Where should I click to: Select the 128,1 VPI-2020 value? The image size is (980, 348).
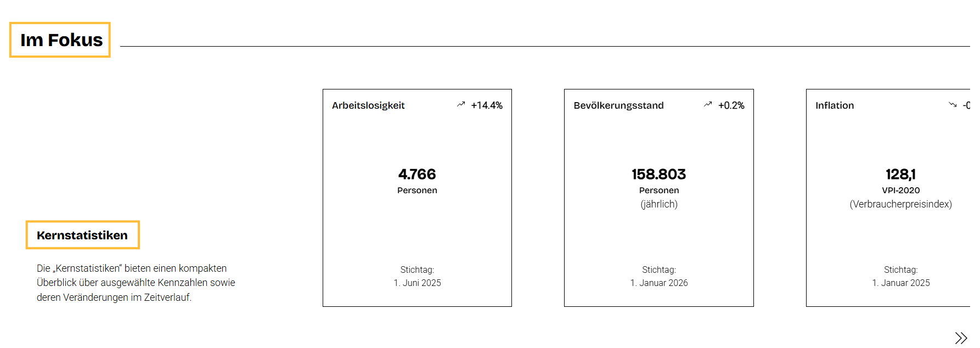(x=901, y=181)
